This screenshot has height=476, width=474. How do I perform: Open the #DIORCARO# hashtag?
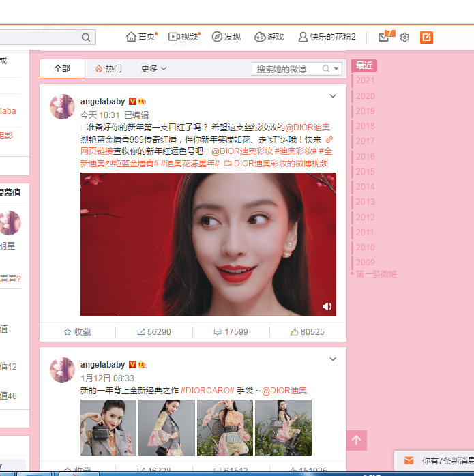(x=207, y=390)
